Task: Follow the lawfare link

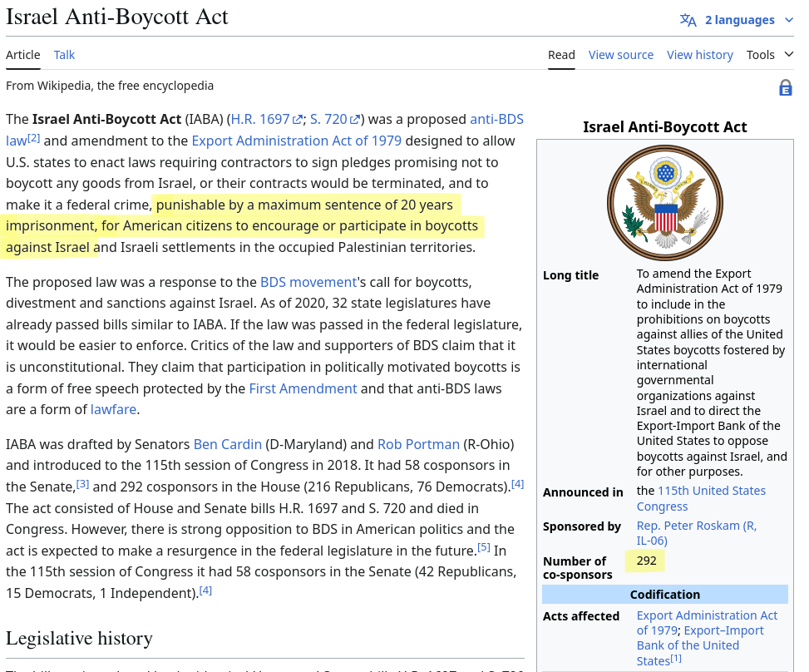Action: tap(114, 410)
